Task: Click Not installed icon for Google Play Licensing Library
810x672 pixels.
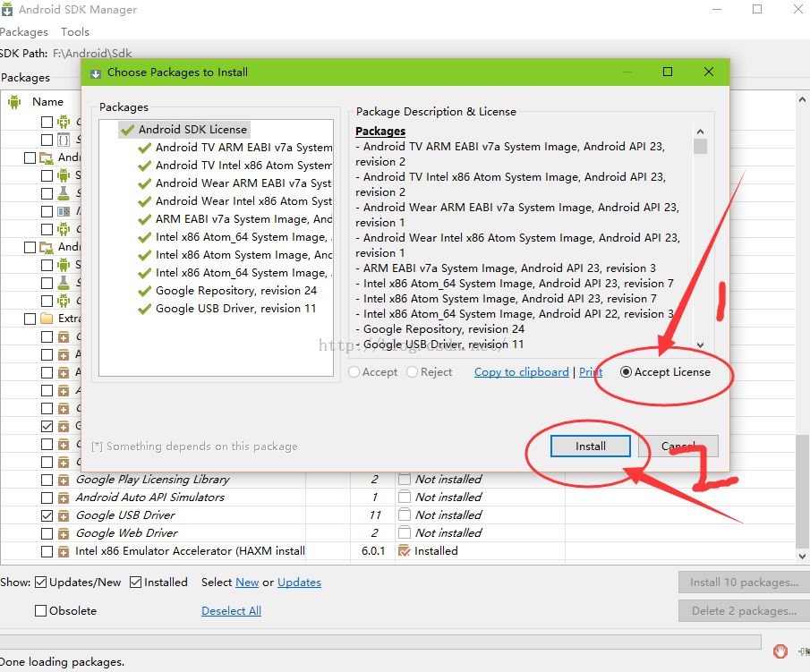Action: coord(405,480)
